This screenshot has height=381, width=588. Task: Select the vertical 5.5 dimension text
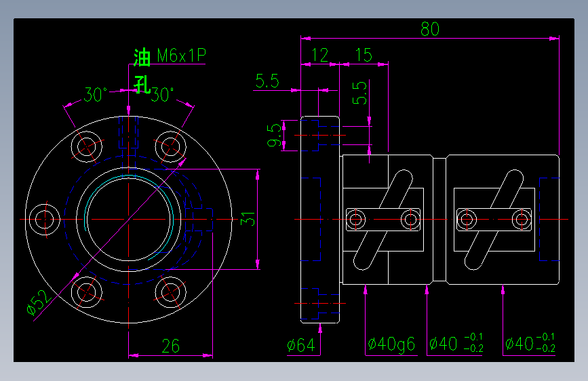coord(359,93)
